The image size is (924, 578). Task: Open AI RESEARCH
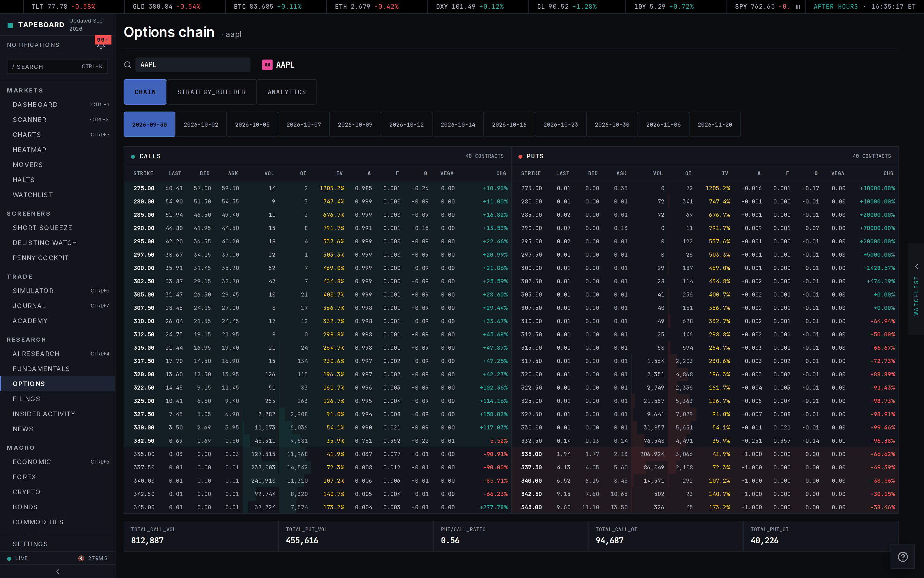point(58,354)
